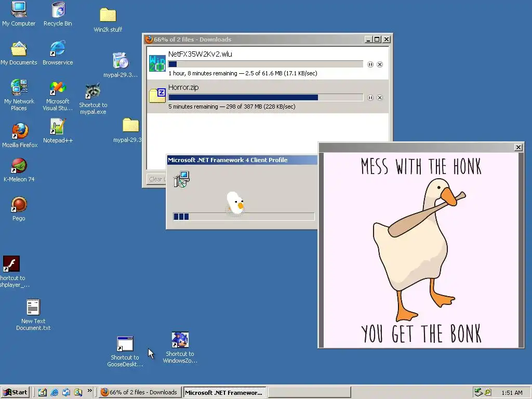
Task: Open My Documents on the desktop
Action: pos(19,49)
